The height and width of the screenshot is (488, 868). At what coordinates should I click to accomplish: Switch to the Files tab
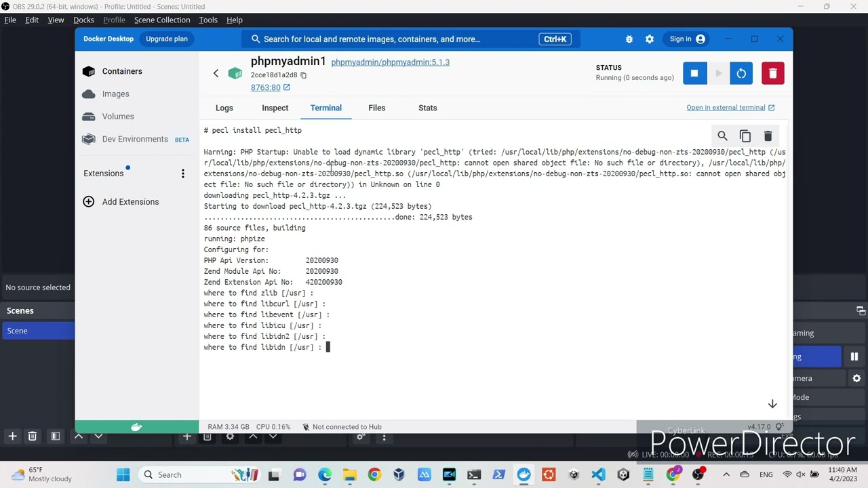tap(376, 108)
